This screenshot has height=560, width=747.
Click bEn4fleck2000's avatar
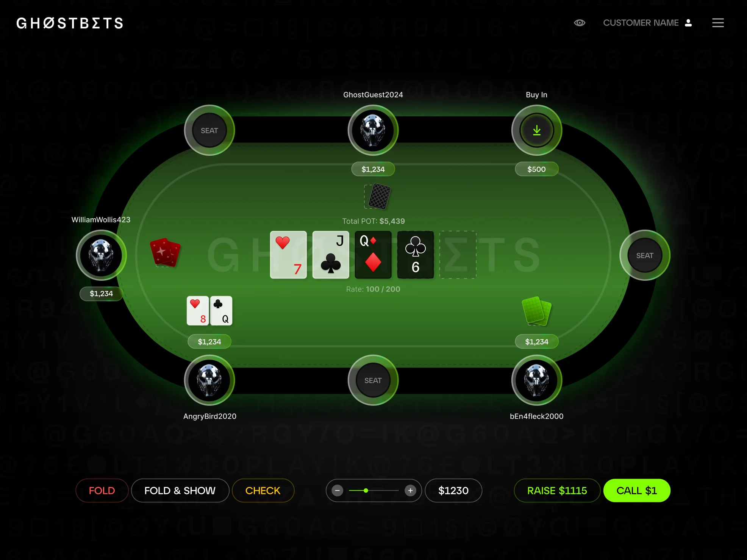pyautogui.click(x=537, y=380)
